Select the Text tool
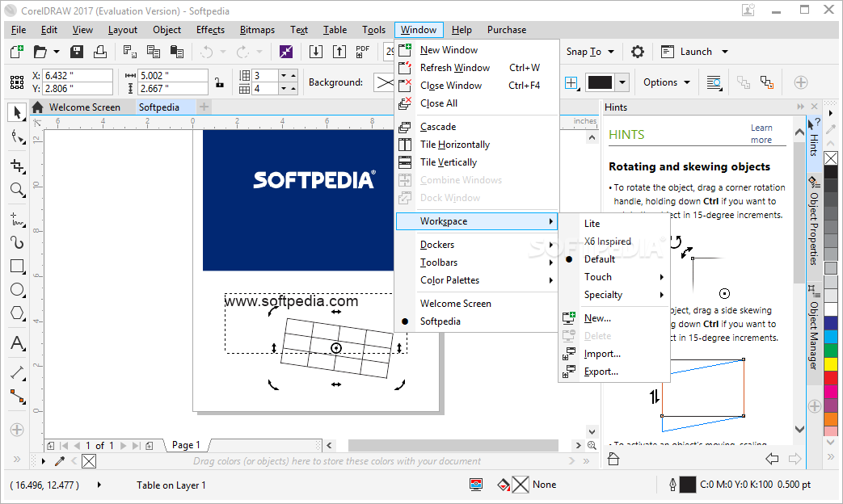The image size is (843, 504). point(17,342)
